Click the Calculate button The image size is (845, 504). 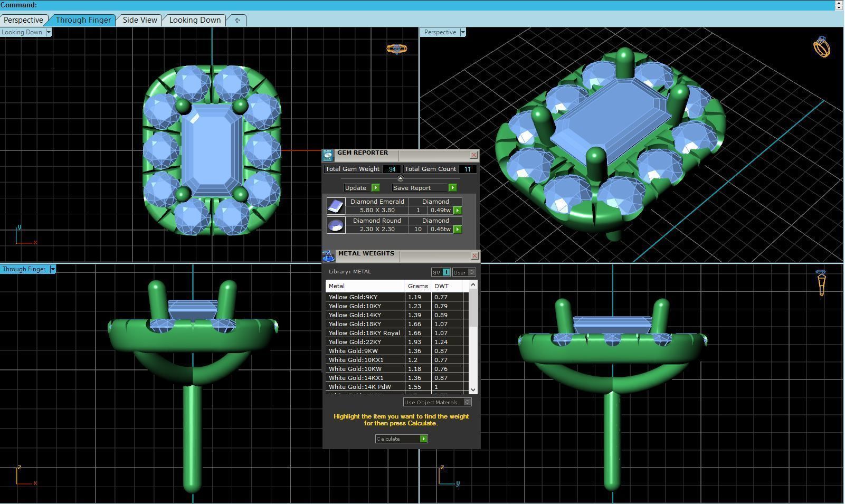click(x=401, y=439)
